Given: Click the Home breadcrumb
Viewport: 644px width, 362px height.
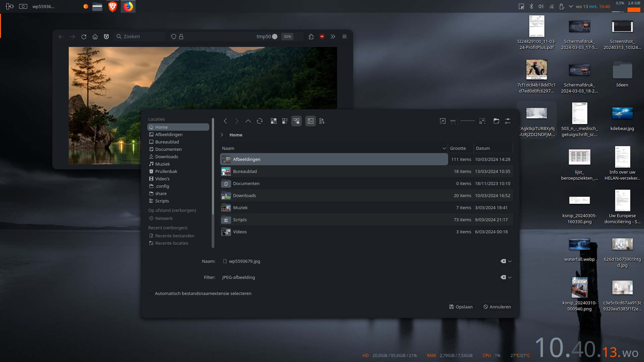Looking at the screenshot, I should click(x=236, y=135).
